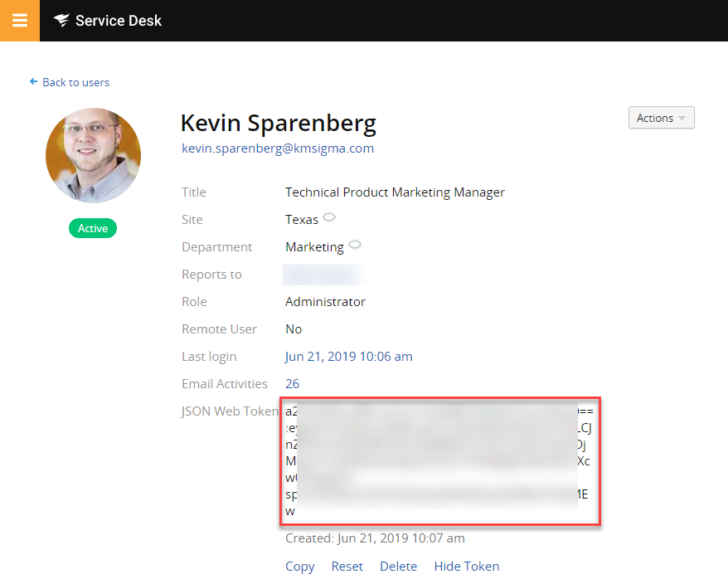Click the comment bubble icon beside Marketing
728x584 pixels.
click(x=355, y=245)
